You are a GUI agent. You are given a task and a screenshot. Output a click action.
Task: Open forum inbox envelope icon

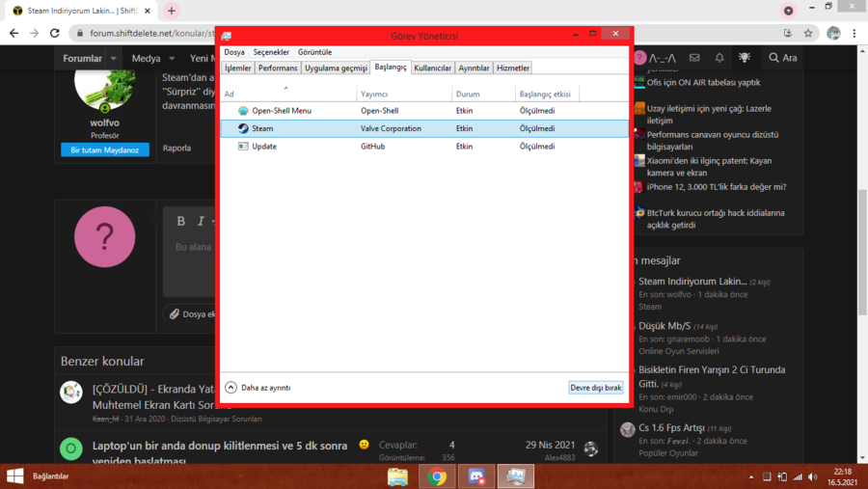pos(694,58)
